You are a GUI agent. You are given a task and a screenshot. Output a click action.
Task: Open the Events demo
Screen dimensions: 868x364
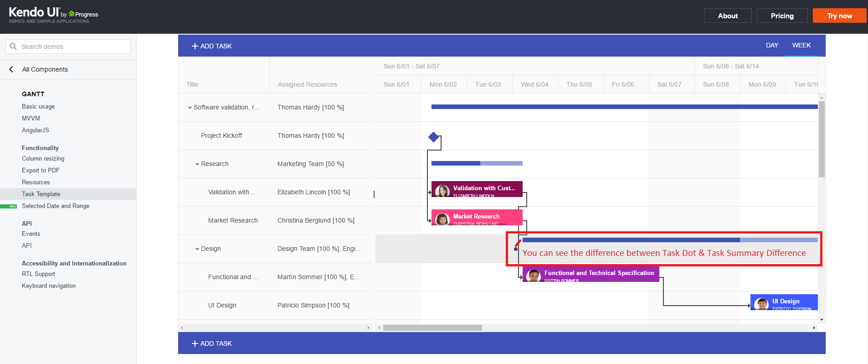[31, 234]
